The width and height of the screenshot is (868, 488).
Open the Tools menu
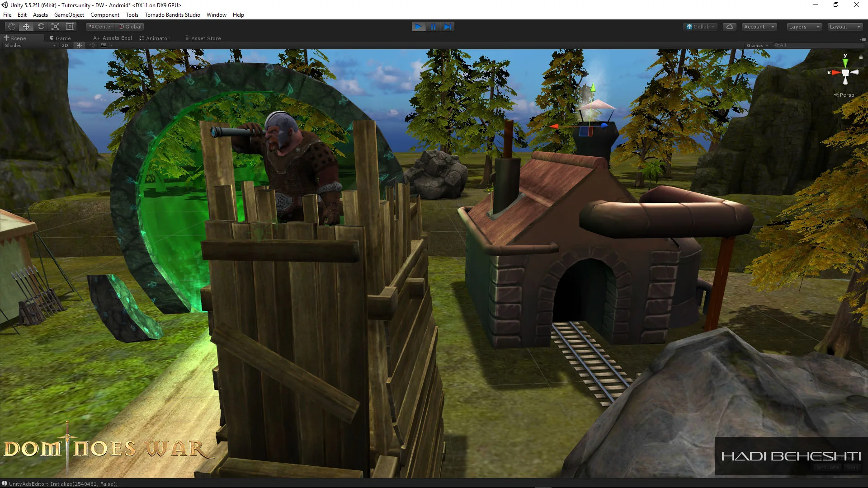(x=132, y=15)
